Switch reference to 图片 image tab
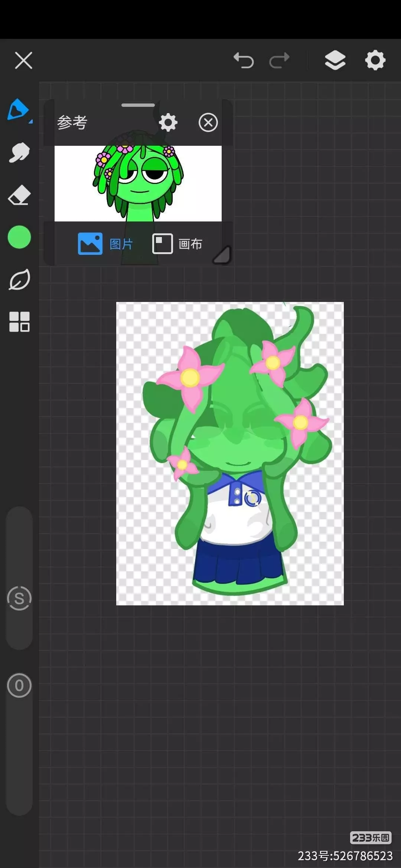401x868 pixels. click(105, 244)
